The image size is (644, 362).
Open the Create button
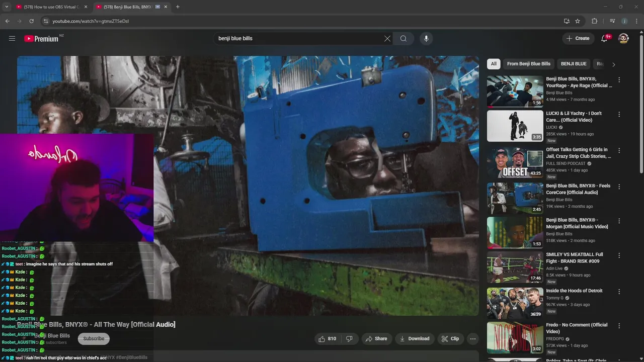click(578, 38)
